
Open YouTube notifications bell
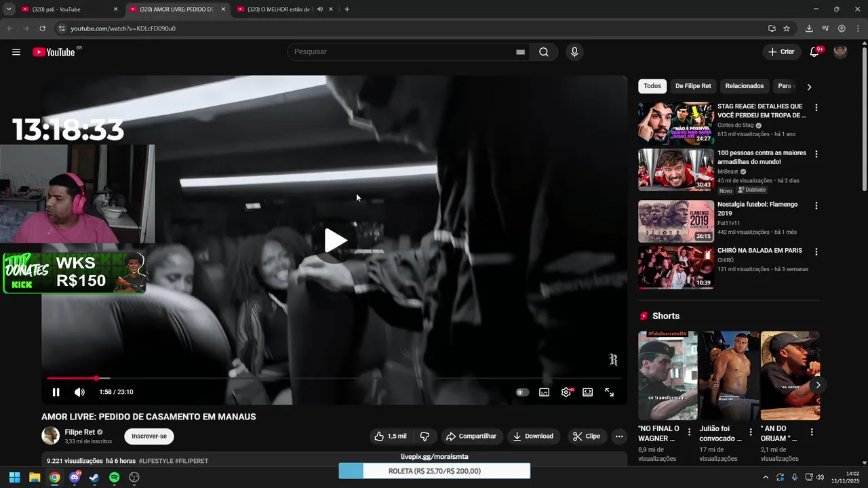(x=815, y=52)
